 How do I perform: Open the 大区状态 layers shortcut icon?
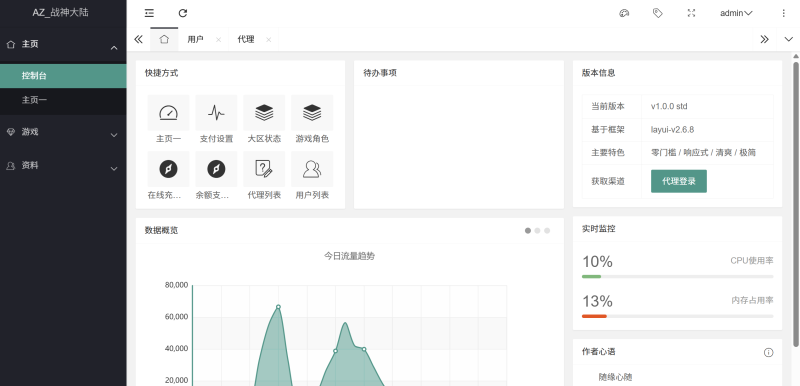pos(264,113)
